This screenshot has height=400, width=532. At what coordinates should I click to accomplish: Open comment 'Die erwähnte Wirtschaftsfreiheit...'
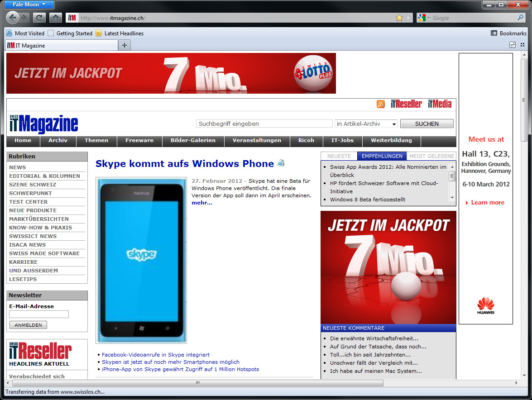[374, 338]
